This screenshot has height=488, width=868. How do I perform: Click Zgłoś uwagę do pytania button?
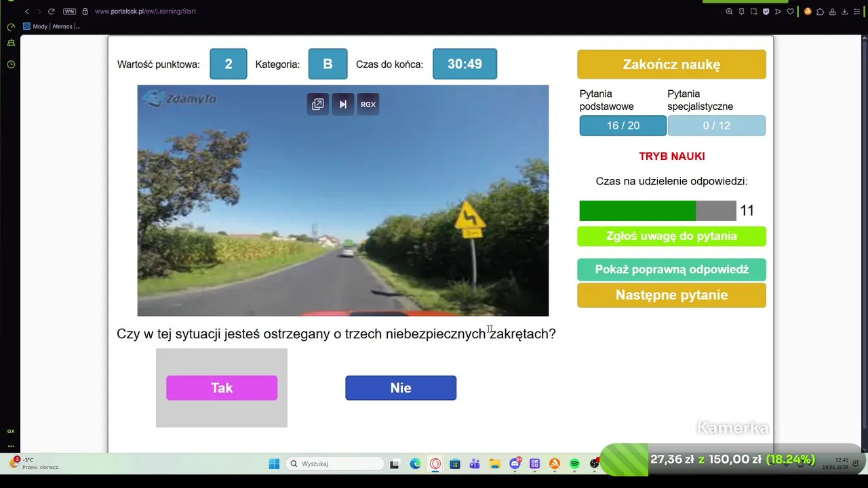[671, 236]
